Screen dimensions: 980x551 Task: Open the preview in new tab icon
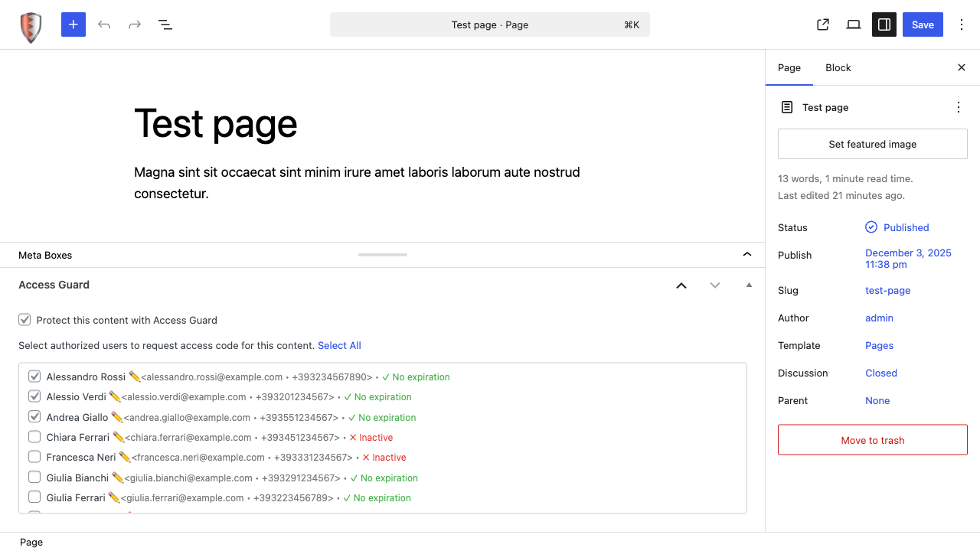[822, 24]
